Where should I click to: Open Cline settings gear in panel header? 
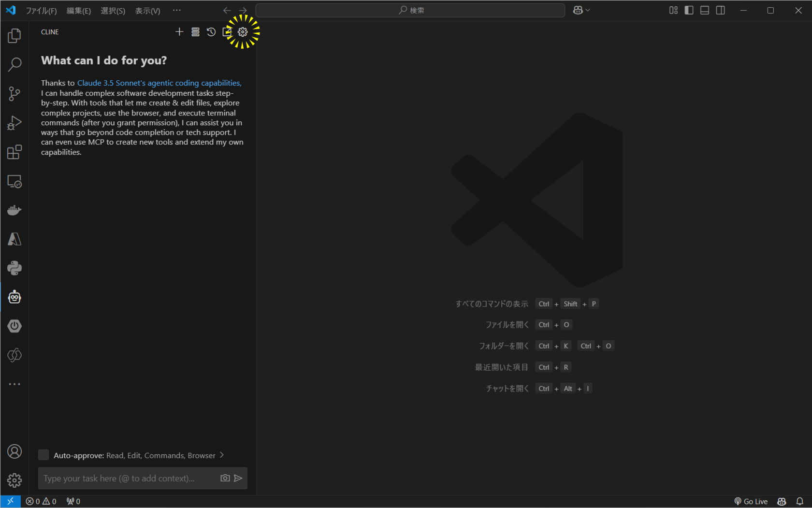(243, 32)
